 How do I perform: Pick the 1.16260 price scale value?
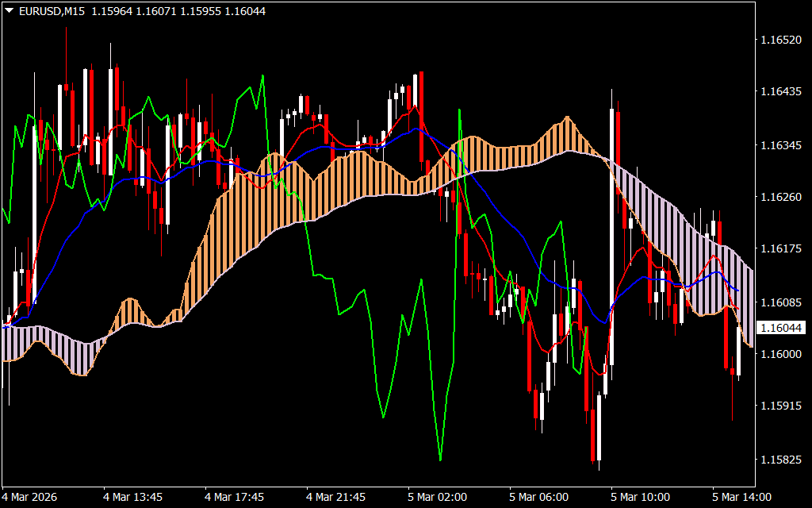click(x=781, y=197)
